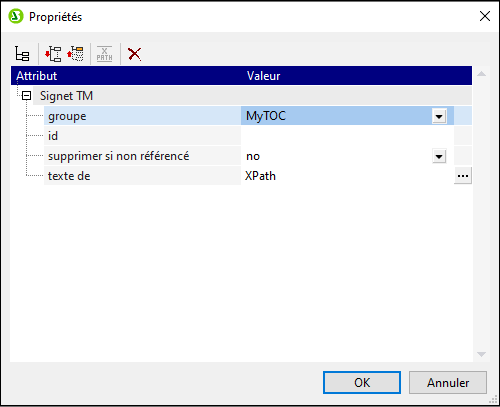Click the Valeur column header

(356, 76)
